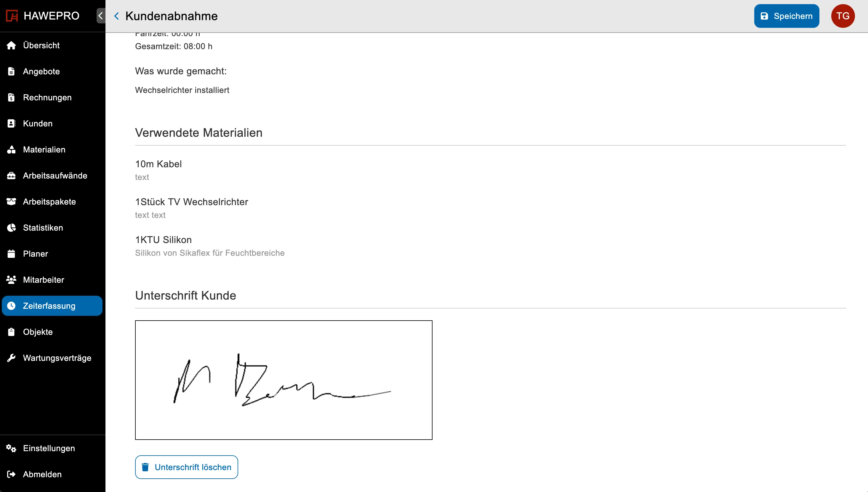Click the Rechnungen invoice icon

[11, 97]
